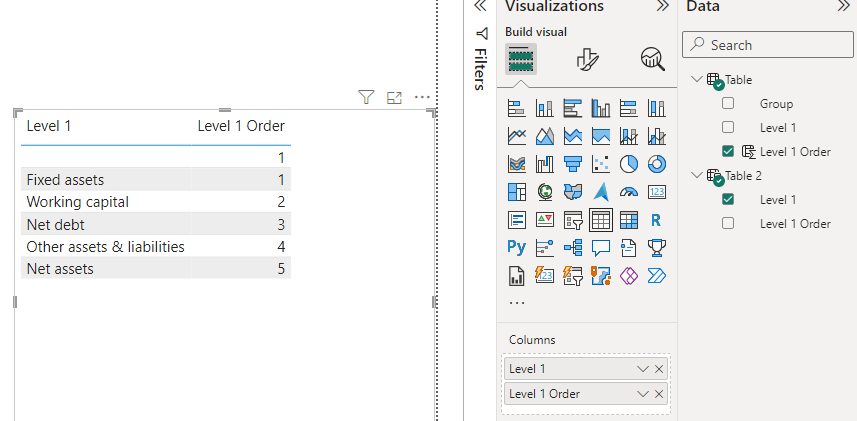The height and width of the screenshot is (421, 857).
Task: Select the Metrics trophy visual
Action: point(656,248)
